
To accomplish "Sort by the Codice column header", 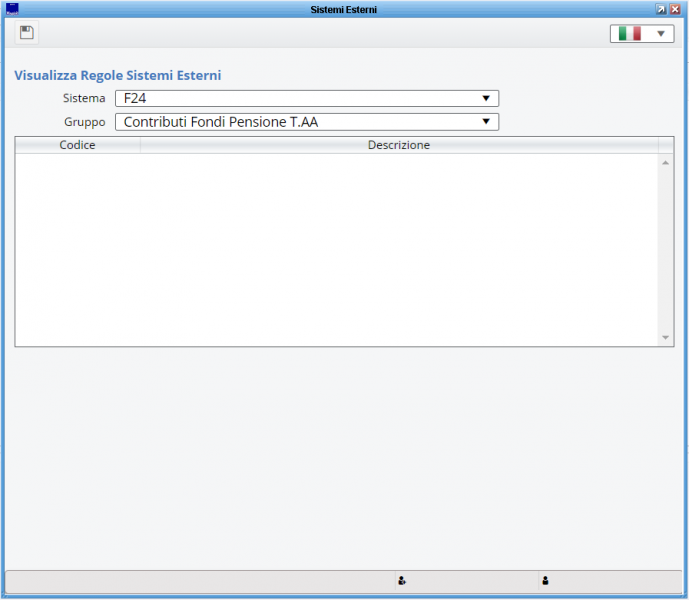I will [x=77, y=145].
